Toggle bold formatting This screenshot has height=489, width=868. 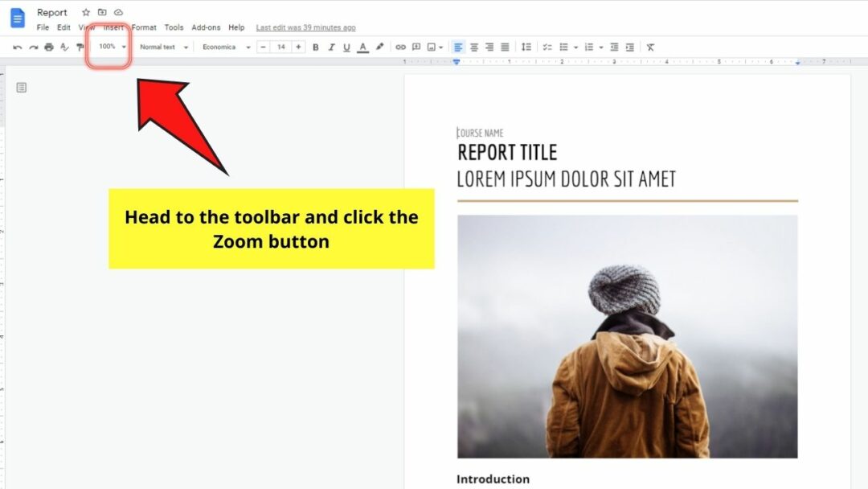click(315, 47)
